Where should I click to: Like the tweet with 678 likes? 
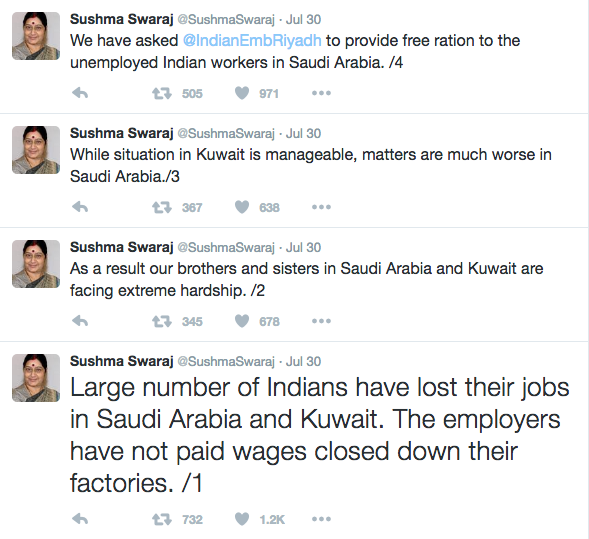[242, 321]
